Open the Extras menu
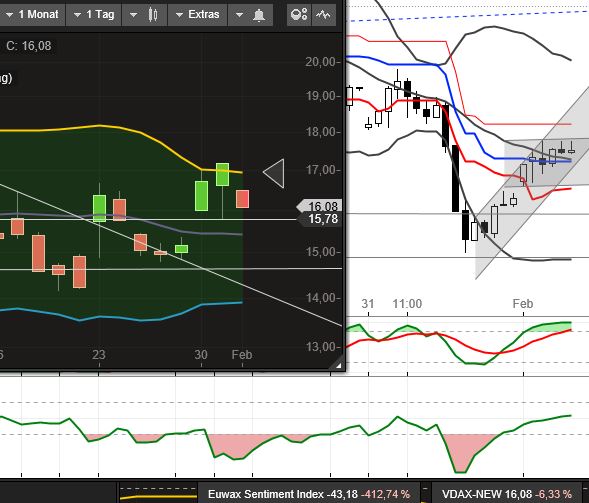This screenshot has width=589, height=503. tap(198, 15)
